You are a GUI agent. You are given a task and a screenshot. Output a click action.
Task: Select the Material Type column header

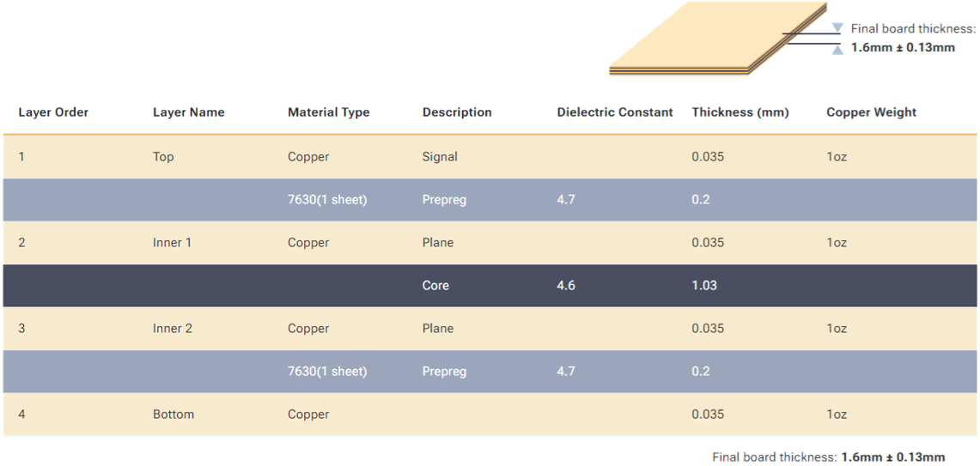click(329, 112)
